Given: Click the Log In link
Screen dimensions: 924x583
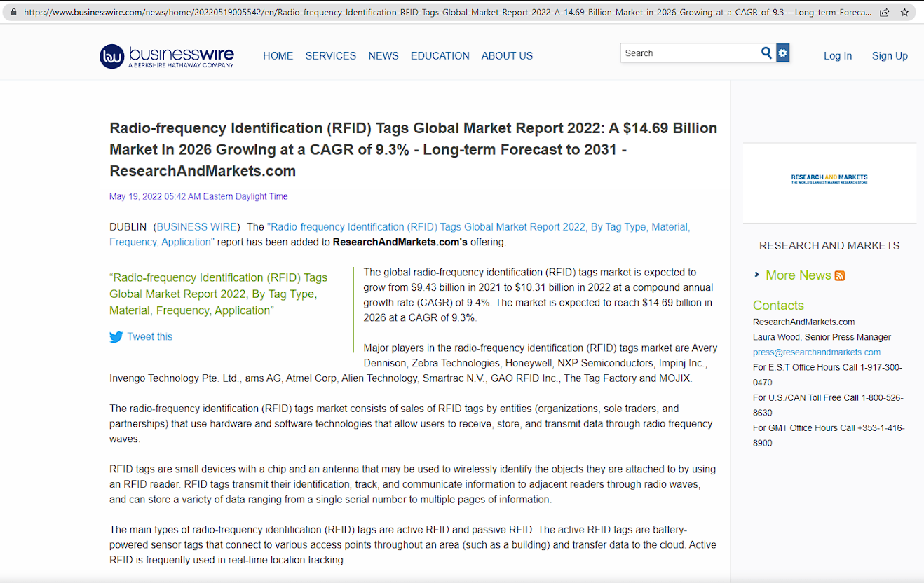Looking at the screenshot, I should (x=838, y=56).
